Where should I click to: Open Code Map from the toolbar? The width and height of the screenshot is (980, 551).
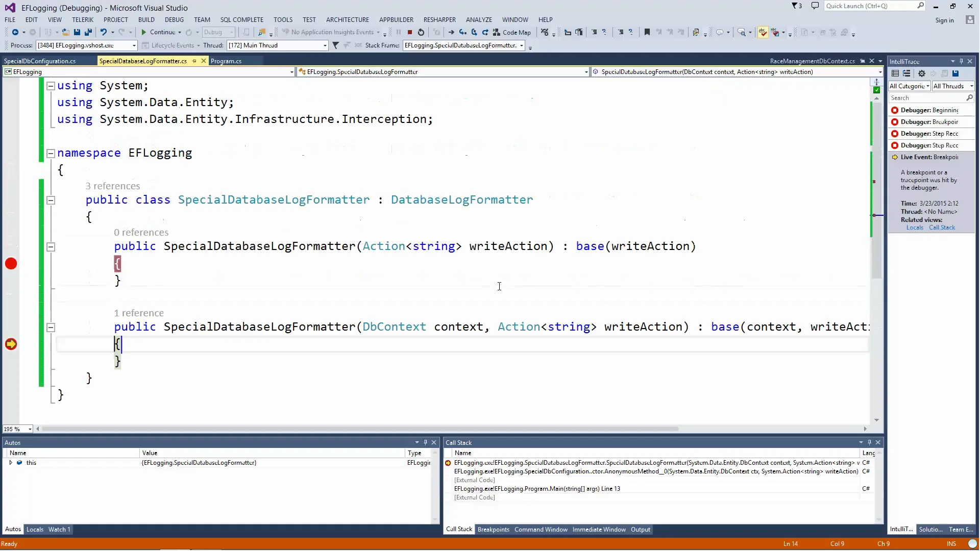[x=512, y=32]
